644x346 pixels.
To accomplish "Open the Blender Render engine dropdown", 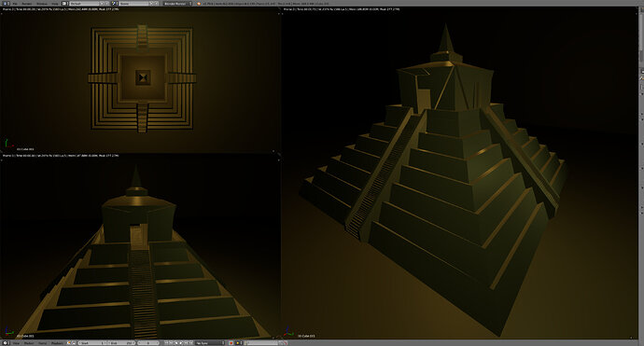I will (x=177, y=4).
